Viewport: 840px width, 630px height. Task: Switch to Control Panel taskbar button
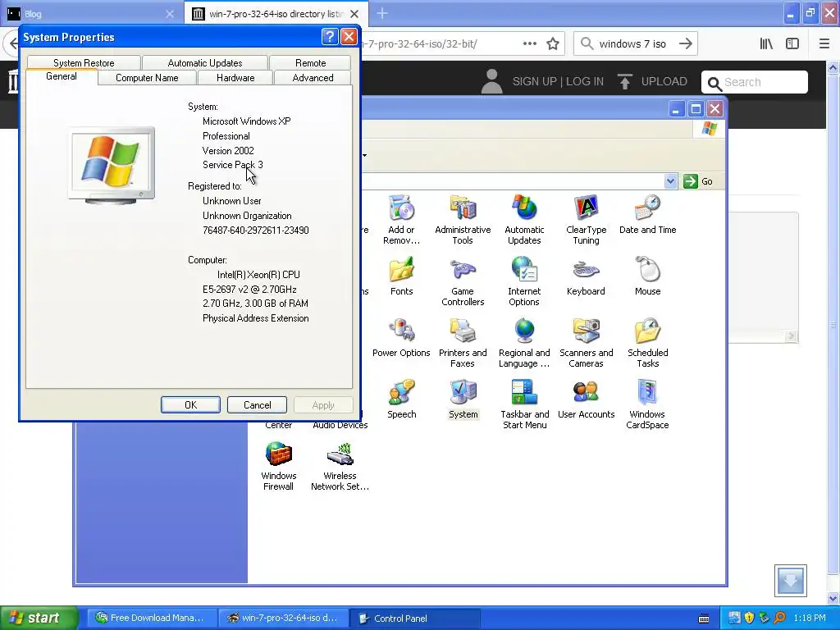click(413, 619)
